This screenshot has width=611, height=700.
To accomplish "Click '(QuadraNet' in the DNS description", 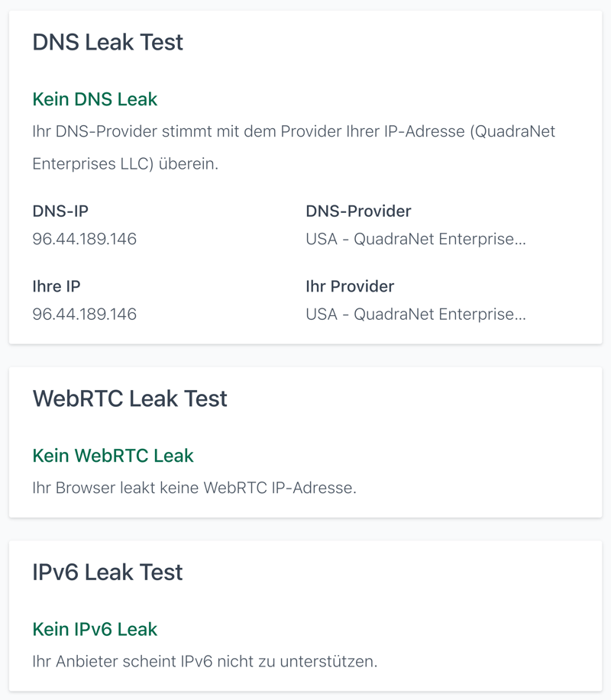I will [512, 131].
